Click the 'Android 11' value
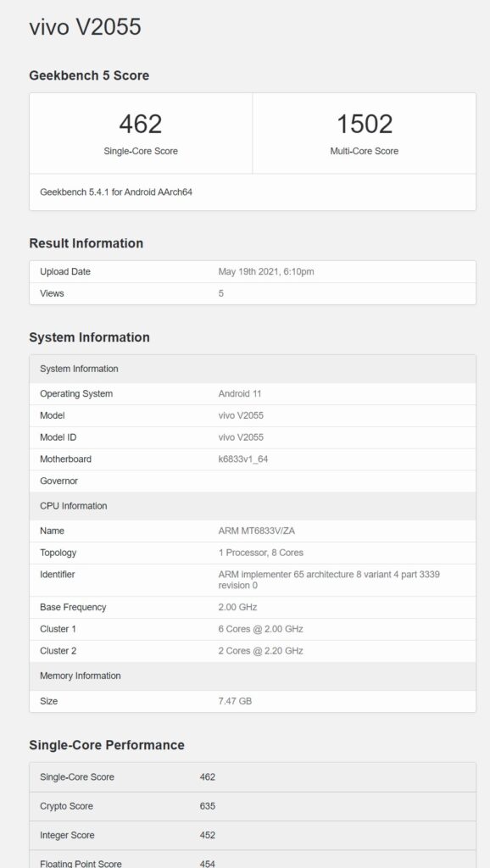This screenshot has width=490, height=868. 240,393
